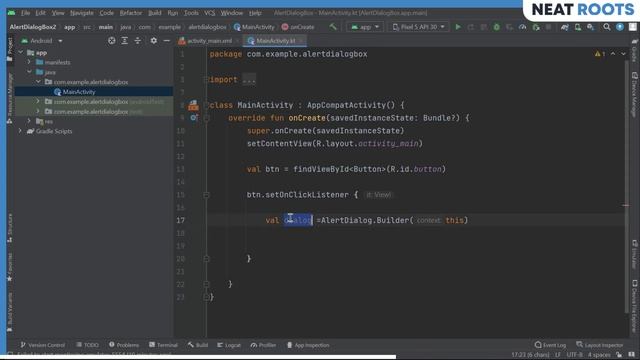The width and height of the screenshot is (640, 360).
Task: Toggle the Favorites side panel
Action: pyautogui.click(x=10, y=267)
